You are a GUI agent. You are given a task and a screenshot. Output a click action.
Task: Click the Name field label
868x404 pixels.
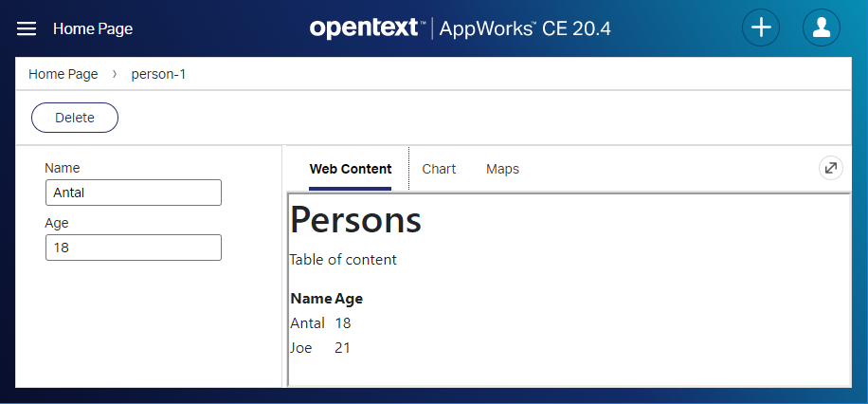click(62, 168)
